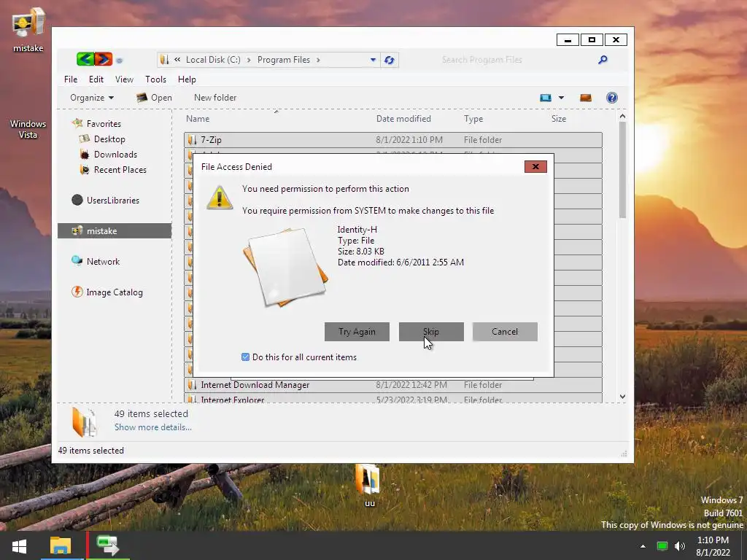747x560 pixels.
Task: Click the file transfer taskbar icon
Action: coord(108,545)
